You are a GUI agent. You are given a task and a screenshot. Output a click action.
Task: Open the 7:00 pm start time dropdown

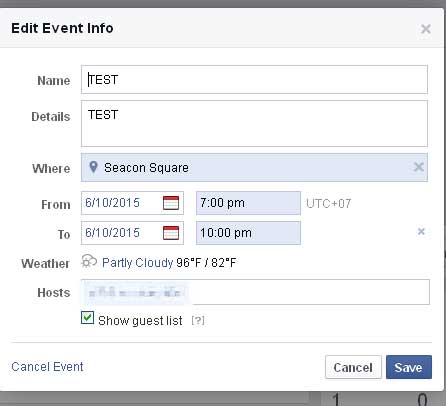tap(248, 203)
